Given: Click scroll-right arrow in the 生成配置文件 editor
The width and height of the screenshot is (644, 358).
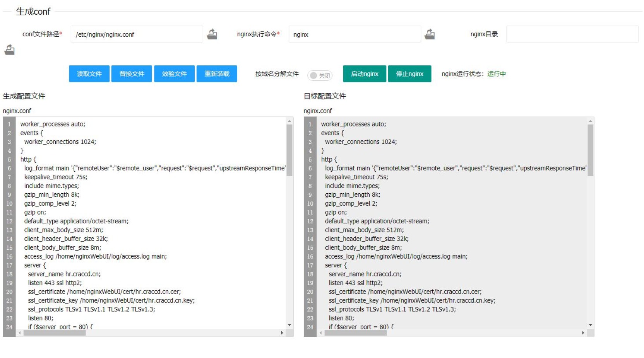Looking at the screenshot, I should click(x=282, y=333).
